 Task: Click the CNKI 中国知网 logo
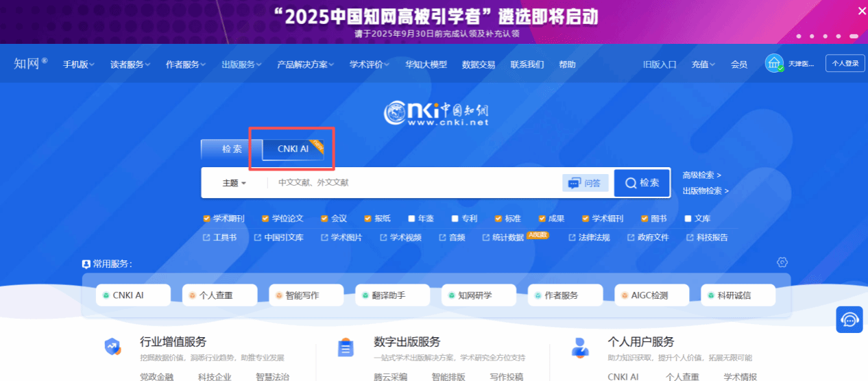coord(436,113)
